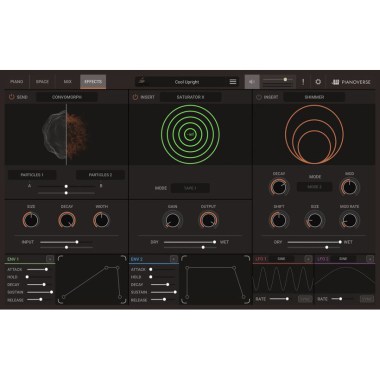Switch to the Space tab

(42, 82)
